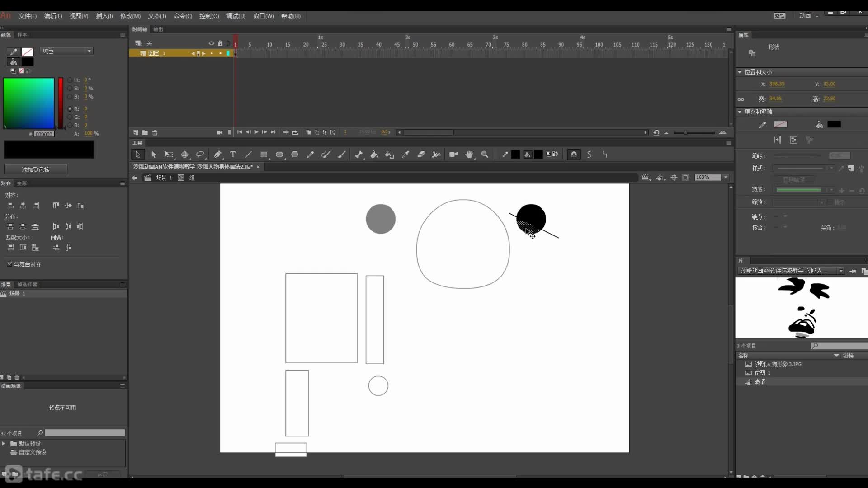Select the Bone tool

[x=359, y=155]
